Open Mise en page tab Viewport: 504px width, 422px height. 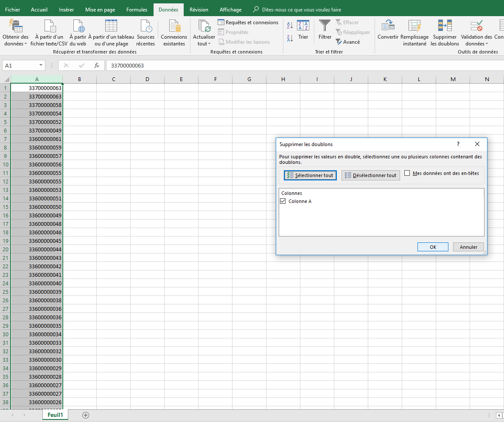click(x=100, y=10)
